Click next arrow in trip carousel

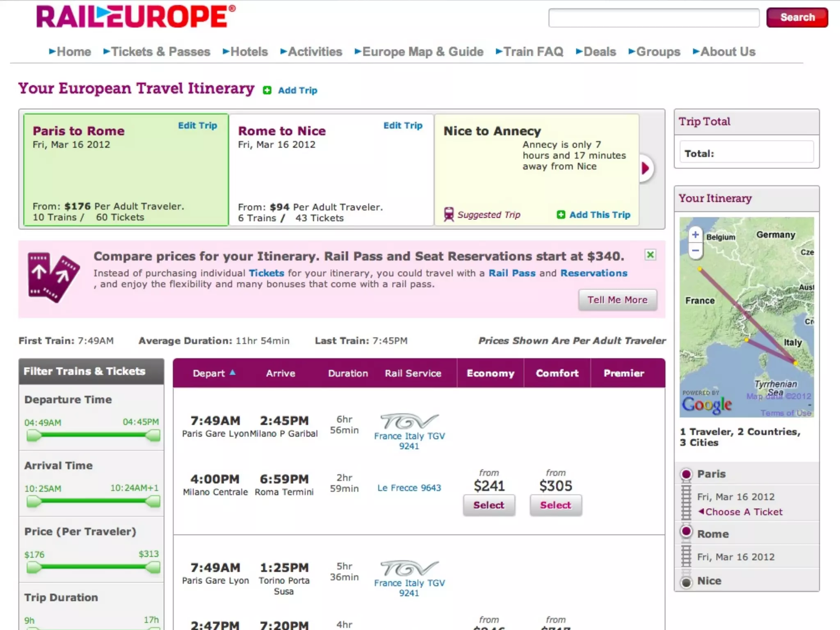(646, 168)
